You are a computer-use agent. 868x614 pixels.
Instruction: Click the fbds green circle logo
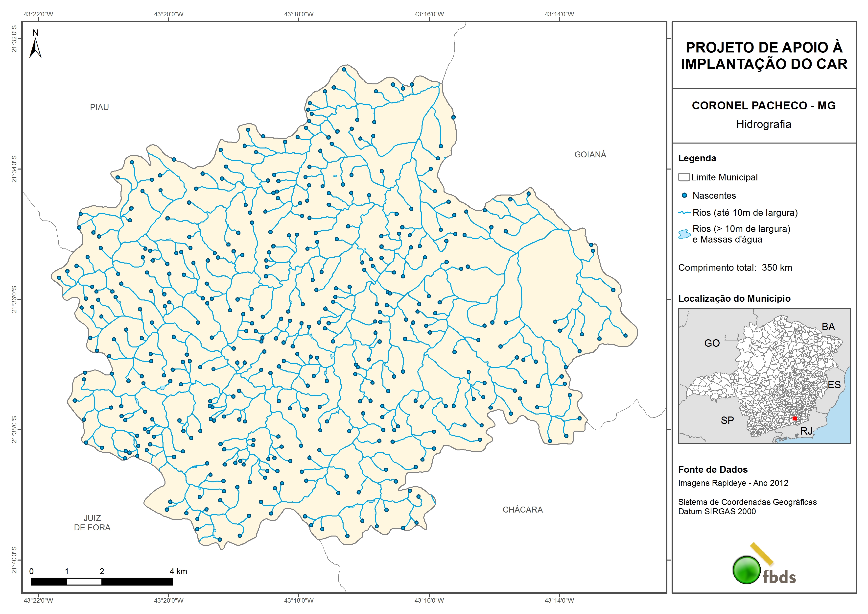coord(747,570)
